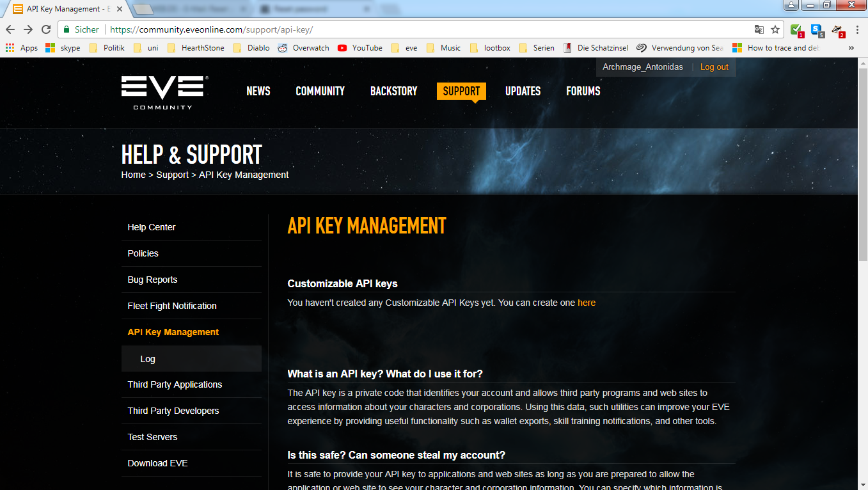Click the API KEY MANAGEMENT page heading
This screenshot has height=490, width=868.
[367, 226]
